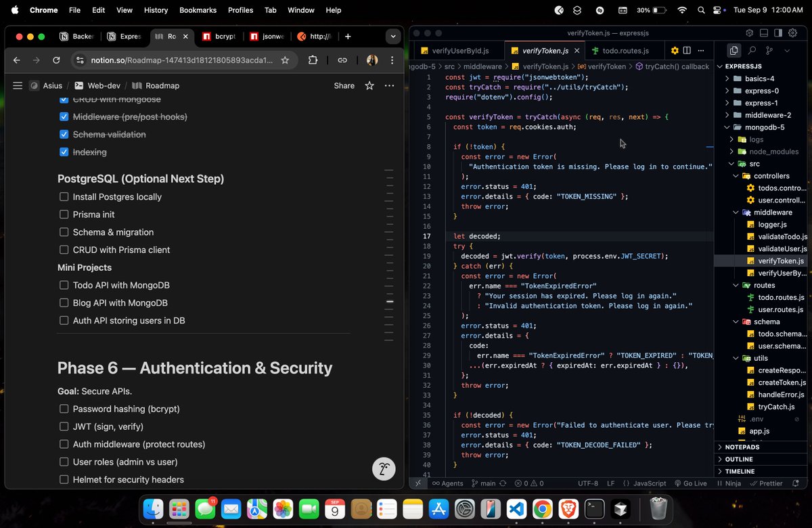Expand the NOTEPADS section
Screen dimensions: 812x528
click(742, 447)
